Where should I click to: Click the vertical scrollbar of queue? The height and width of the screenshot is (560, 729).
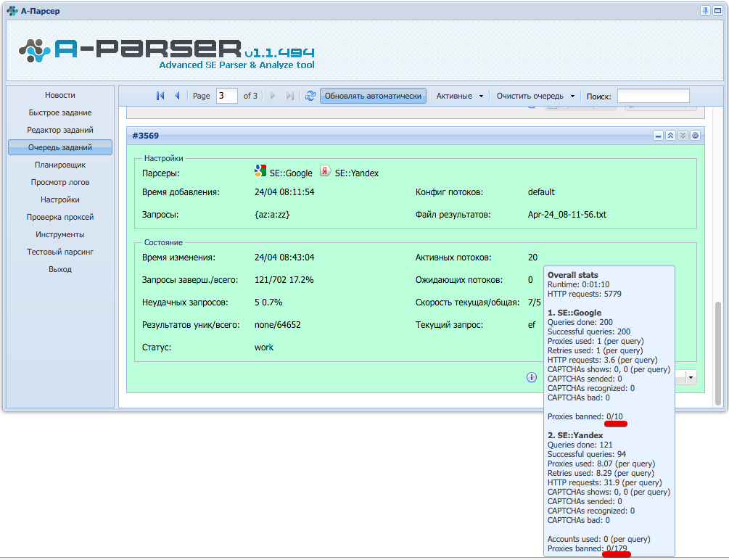718,353
